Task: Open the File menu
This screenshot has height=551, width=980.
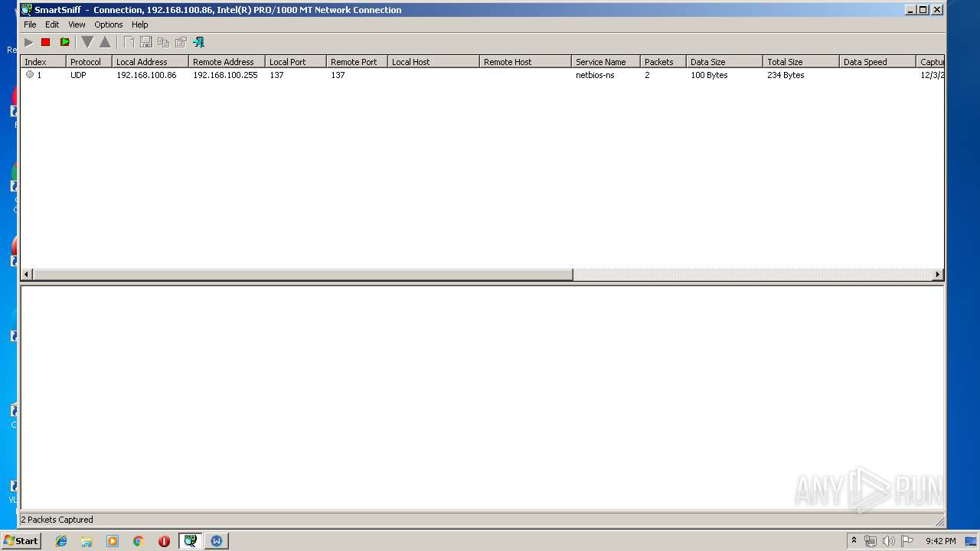Action: click(30, 24)
